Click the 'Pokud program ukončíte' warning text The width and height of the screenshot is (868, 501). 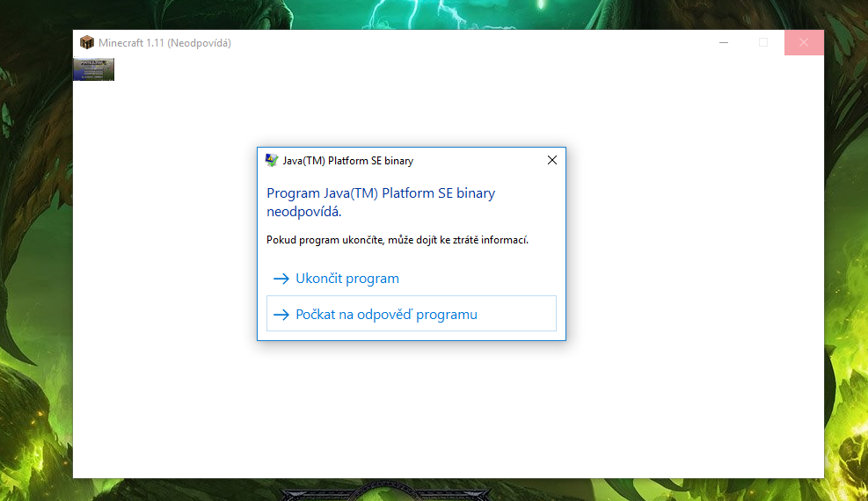pyautogui.click(x=398, y=240)
